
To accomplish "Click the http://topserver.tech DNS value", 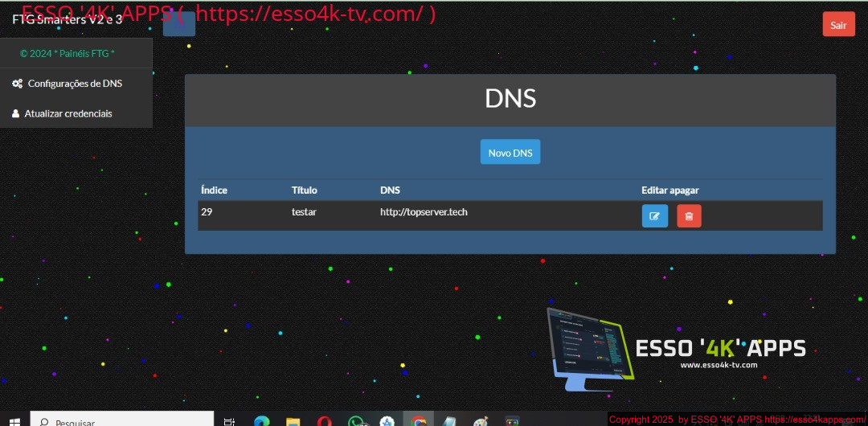I will (x=424, y=211).
